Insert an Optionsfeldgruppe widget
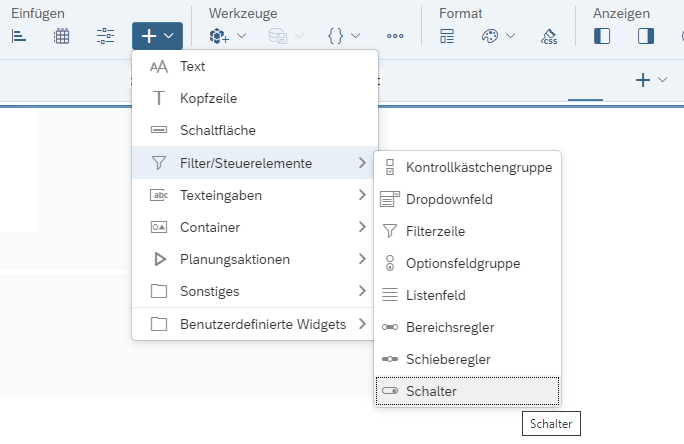Screen dimensions: 684x444 468,263
